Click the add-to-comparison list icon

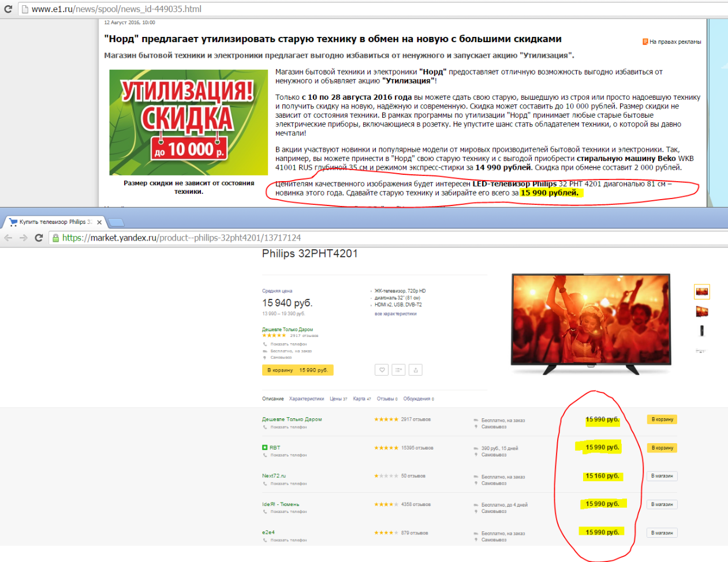coord(398,370)
